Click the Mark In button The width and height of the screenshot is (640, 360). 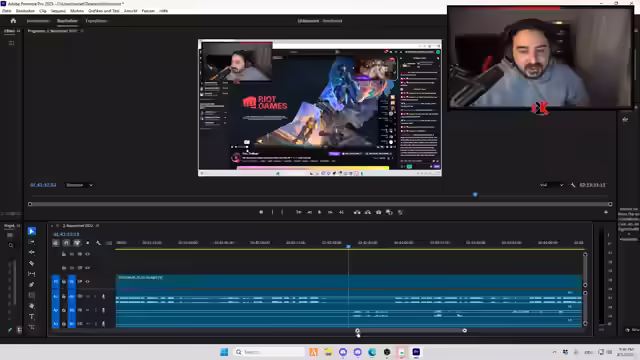(x=272, y=212)
